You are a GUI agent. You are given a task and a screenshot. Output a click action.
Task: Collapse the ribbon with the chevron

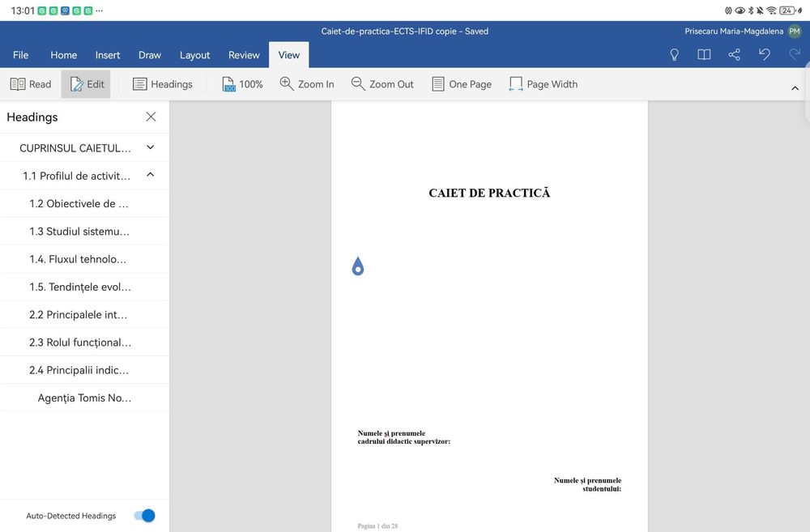[x=795, y=88]
